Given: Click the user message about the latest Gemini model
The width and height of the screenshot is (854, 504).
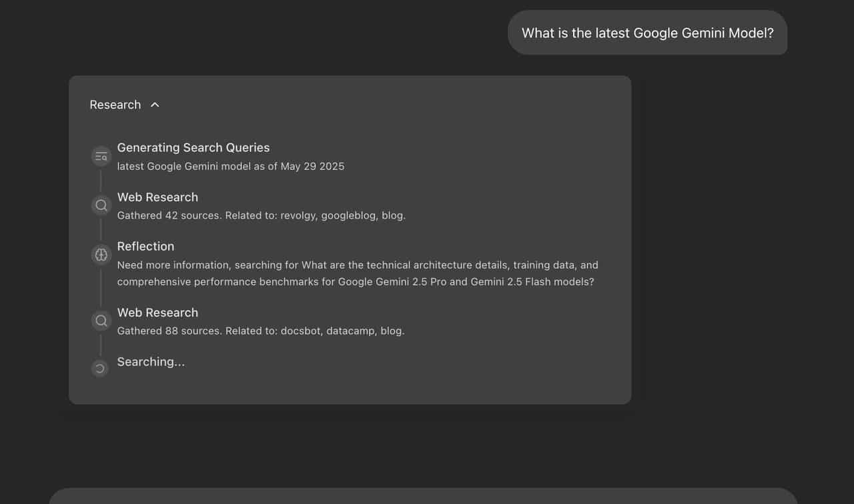Looking at the screenshot, I should click(647, 33).
